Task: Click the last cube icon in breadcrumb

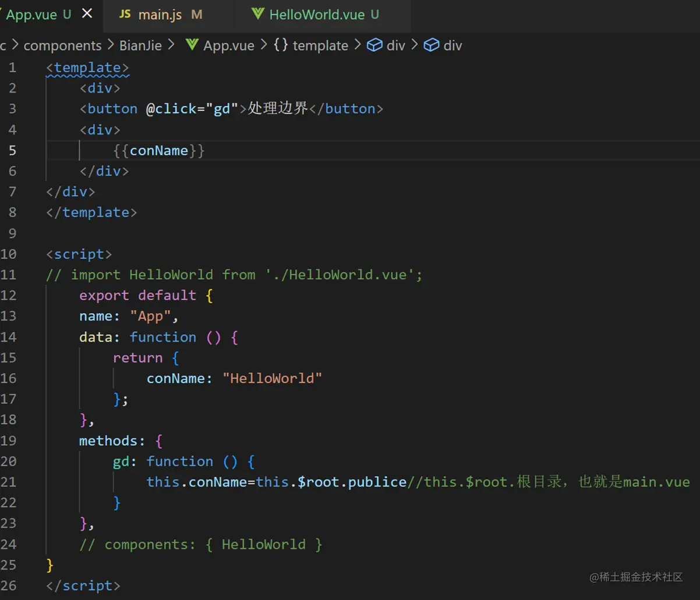Action: tap(432, 45)
